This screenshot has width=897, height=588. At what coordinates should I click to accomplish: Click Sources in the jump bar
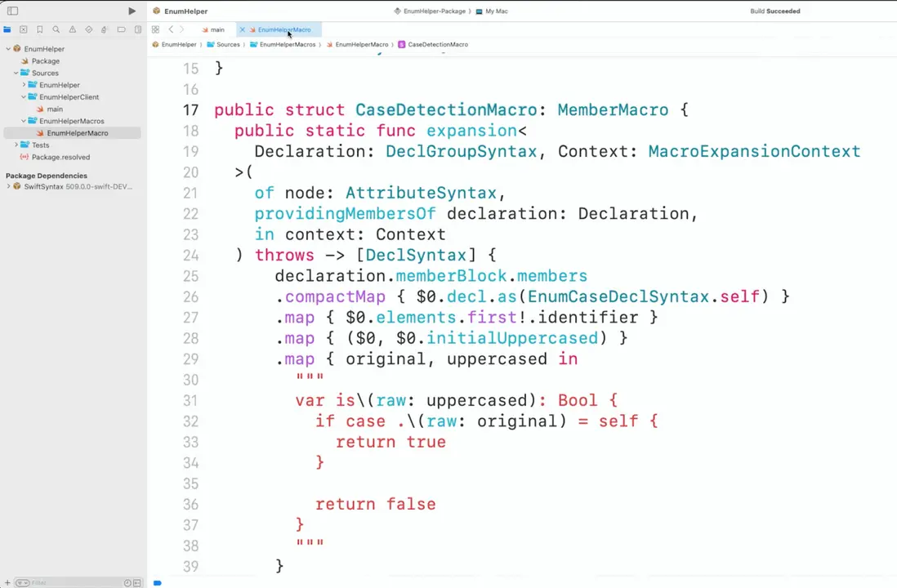[223, 45]
